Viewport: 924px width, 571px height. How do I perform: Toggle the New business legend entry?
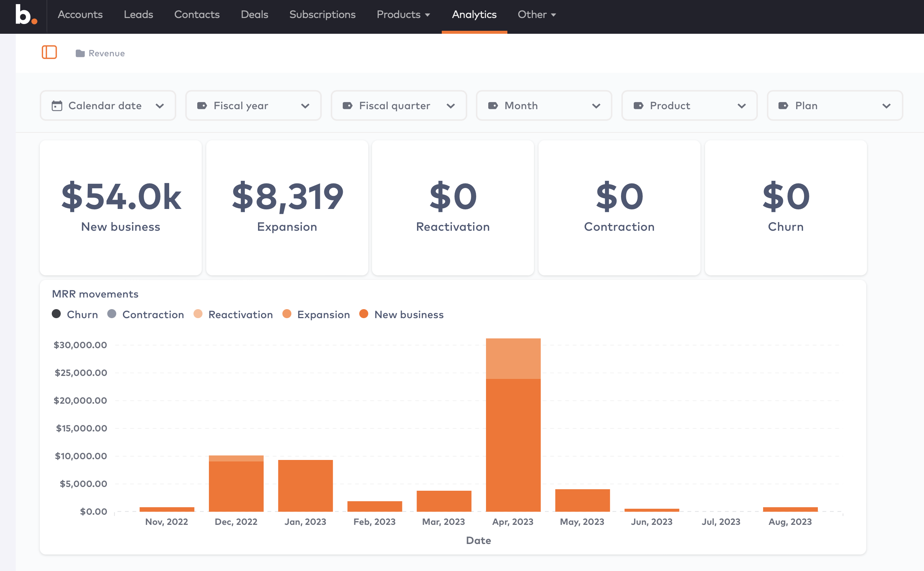click(x=401, y=314)
